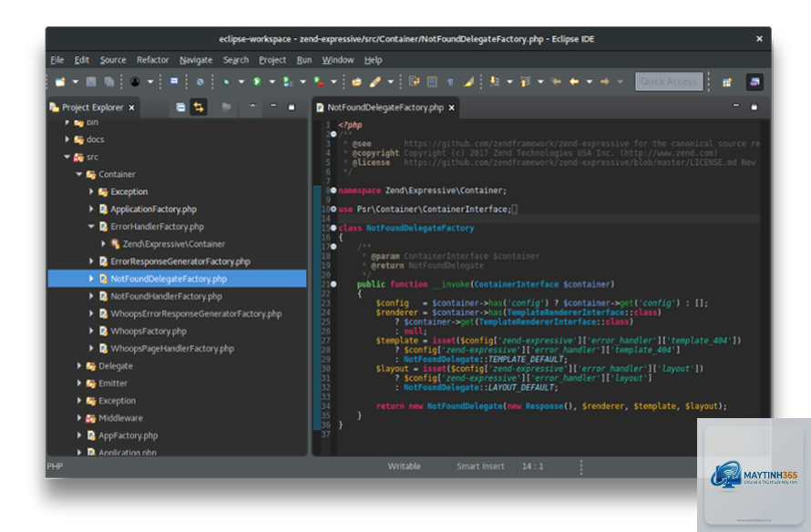Select WhoopsFactory.php in the tree
The height and width of the screenshot is (532, 811).
pos(149,331)
